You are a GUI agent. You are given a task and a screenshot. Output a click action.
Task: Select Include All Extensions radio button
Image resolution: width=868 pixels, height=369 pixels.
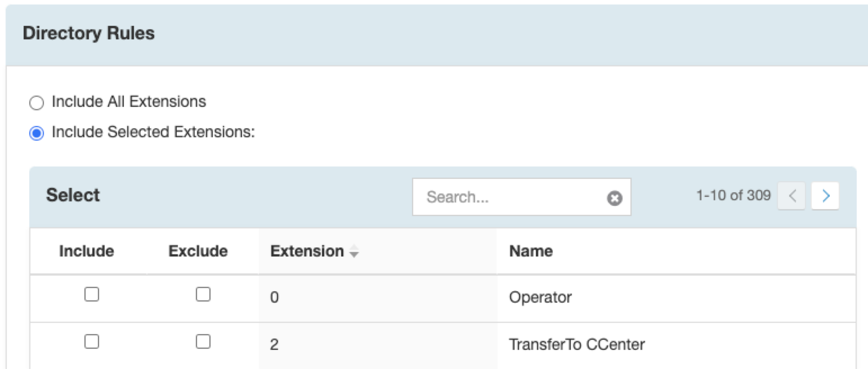coord(36,103)
